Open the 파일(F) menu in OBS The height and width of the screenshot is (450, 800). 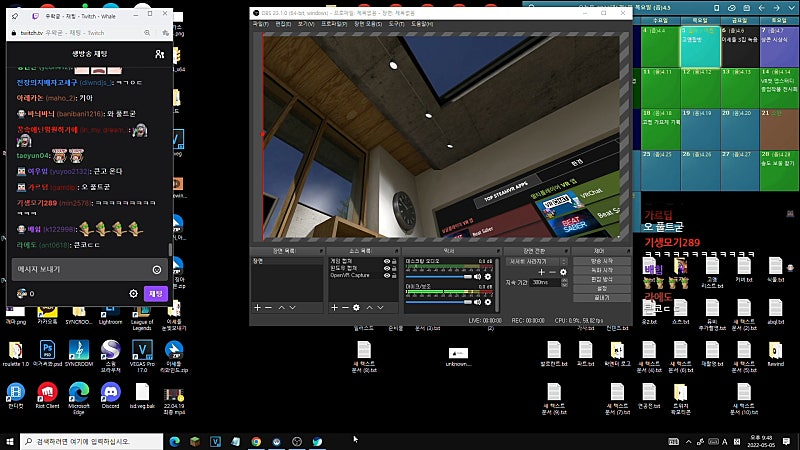[x=261, y=24]
